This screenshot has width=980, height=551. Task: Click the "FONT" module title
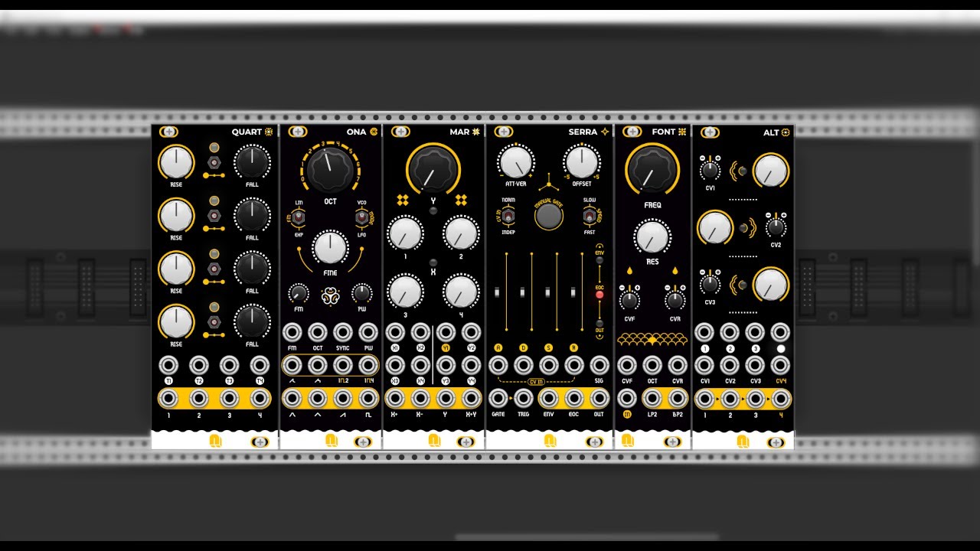(x=664, y=132)
